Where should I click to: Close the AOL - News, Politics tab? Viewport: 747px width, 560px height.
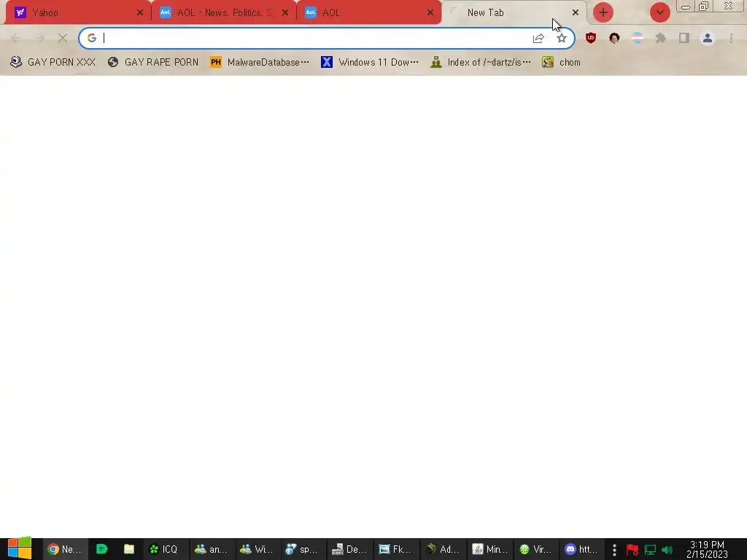pos(285,13)
